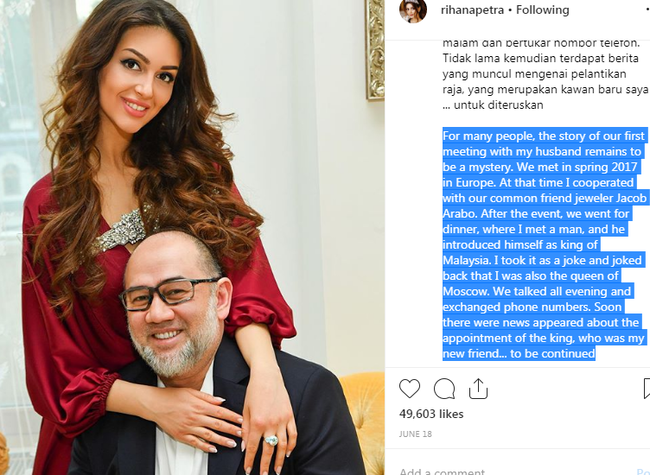Viewport: 650px width, 475px height.
Task: View who liked via 49,603 likes
Action: coord(431,414)
